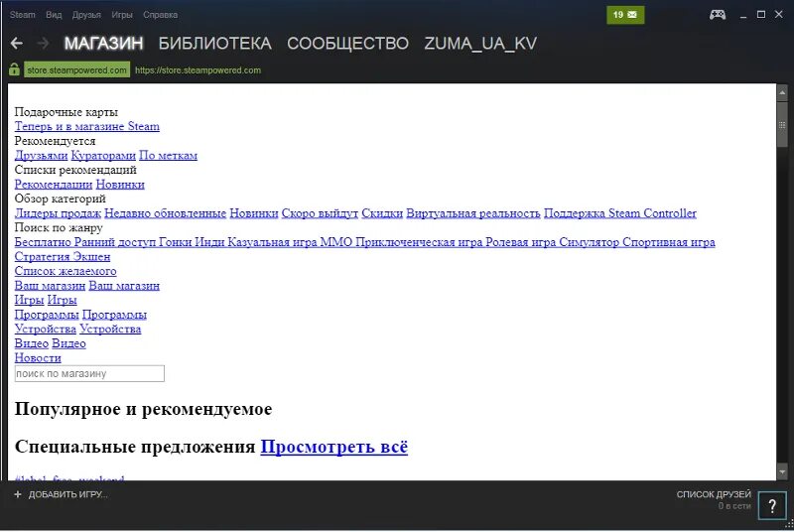Browse the Казуальная игра genre link

point(272,242)
